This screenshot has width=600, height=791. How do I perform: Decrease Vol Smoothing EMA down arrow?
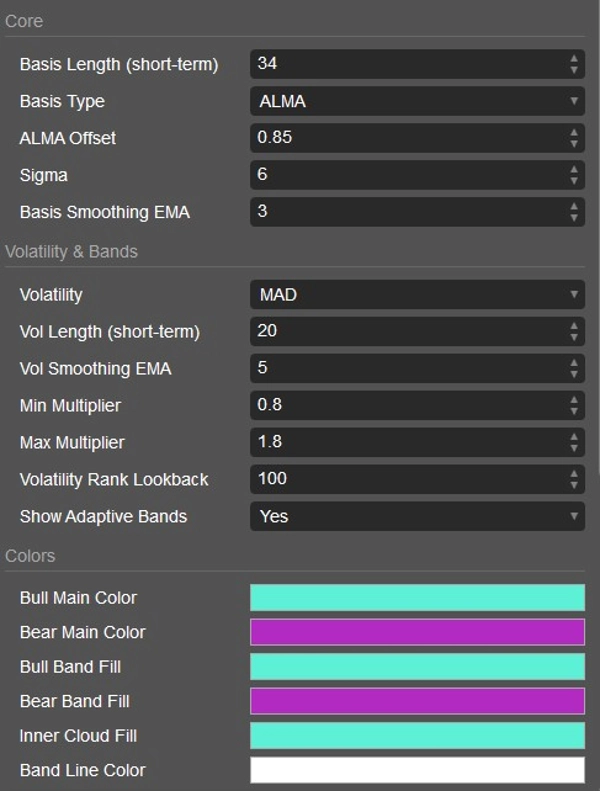(574, 374)
